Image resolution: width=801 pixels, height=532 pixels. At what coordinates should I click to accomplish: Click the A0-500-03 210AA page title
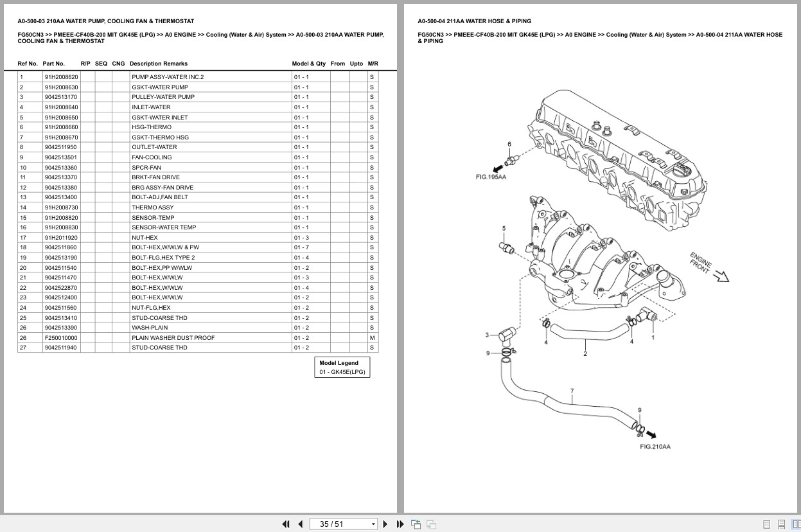coord(105,21)
